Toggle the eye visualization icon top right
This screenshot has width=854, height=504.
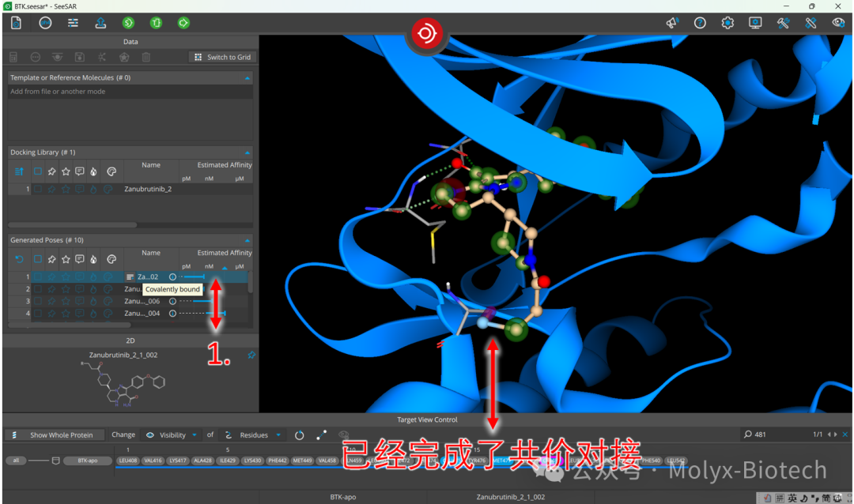(838, 23)
